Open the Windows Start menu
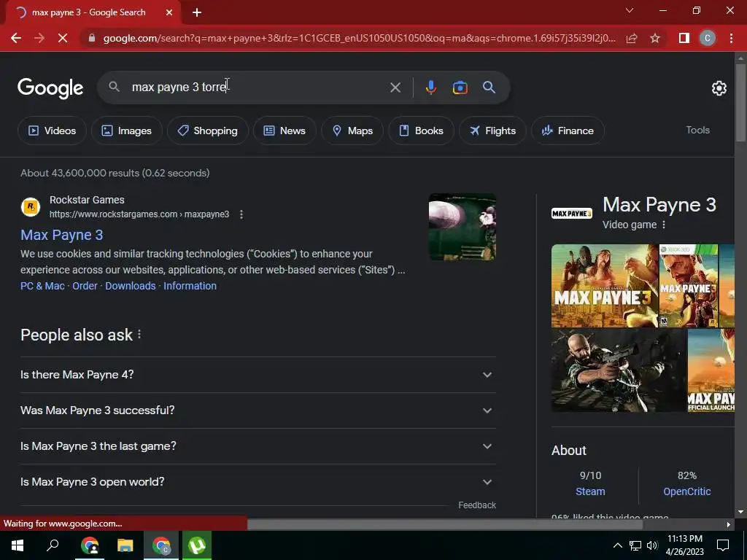This screenshot has width=747, height=560. pos(18,545)
